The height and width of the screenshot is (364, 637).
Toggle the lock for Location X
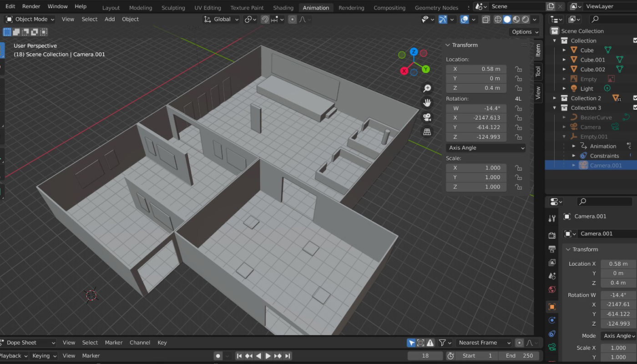click(518, 69)
